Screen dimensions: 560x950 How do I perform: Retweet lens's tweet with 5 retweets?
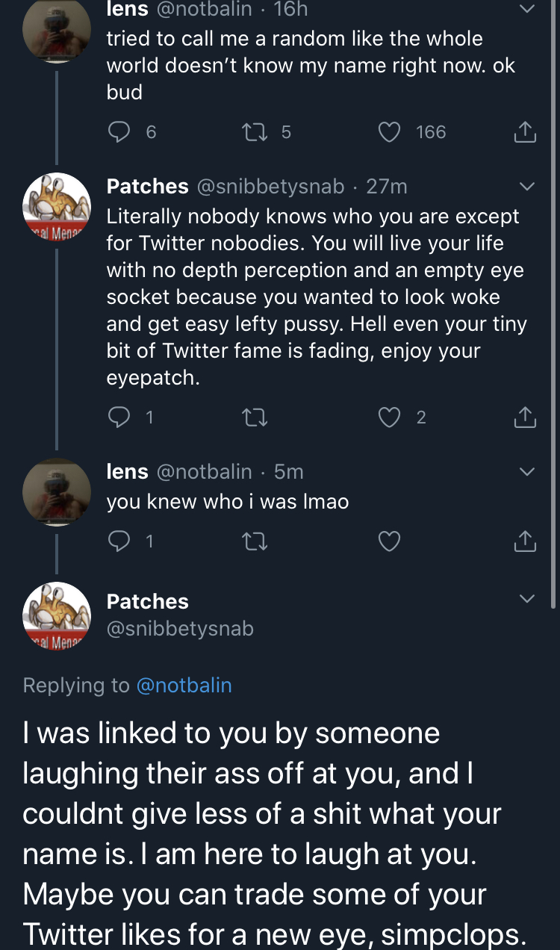(x=250, y=132)
